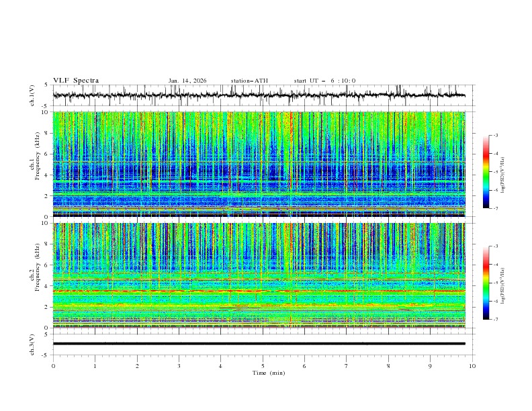Click the time axis tick label '5'

[263, 366]
